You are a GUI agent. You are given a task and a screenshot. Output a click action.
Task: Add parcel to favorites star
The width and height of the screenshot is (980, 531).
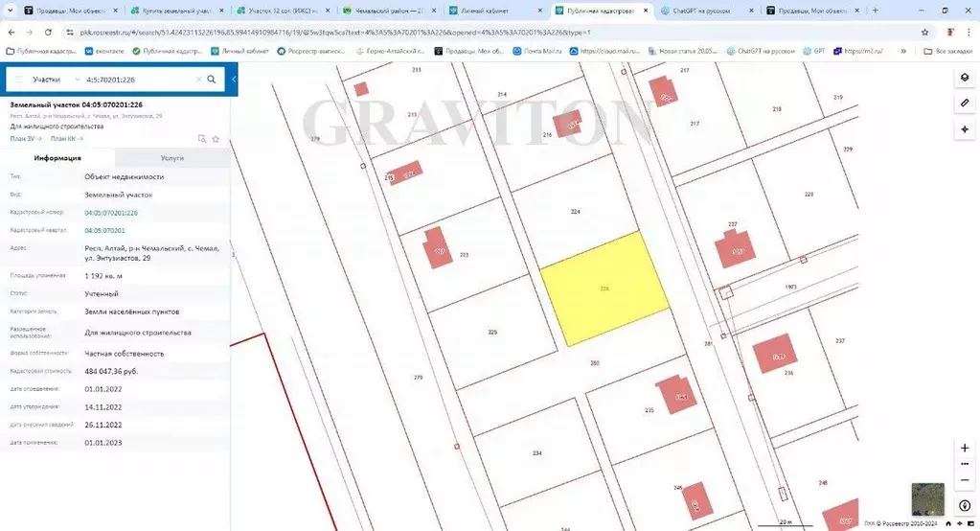click(x=216, y=139)
